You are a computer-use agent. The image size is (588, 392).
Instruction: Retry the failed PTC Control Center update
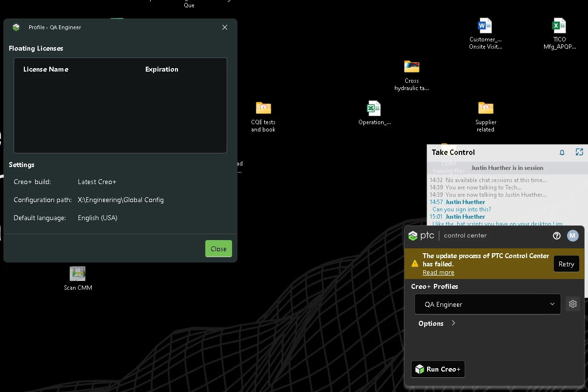(x=567, y=264)
